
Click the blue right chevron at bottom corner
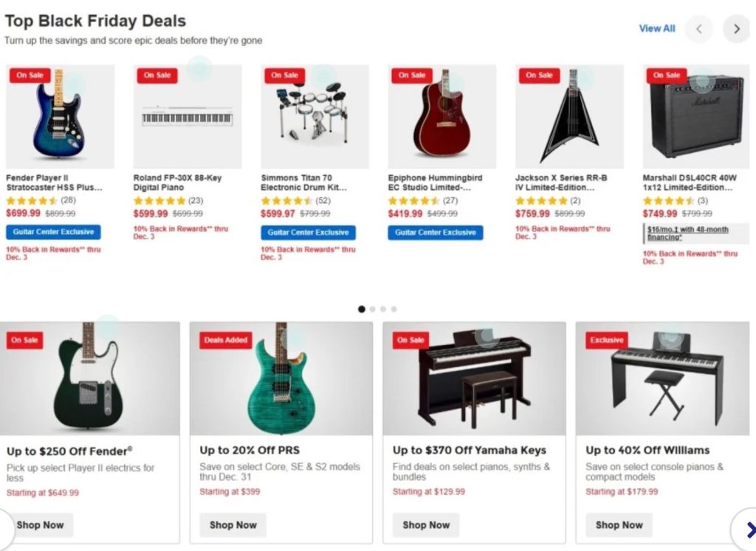[749, 529]
